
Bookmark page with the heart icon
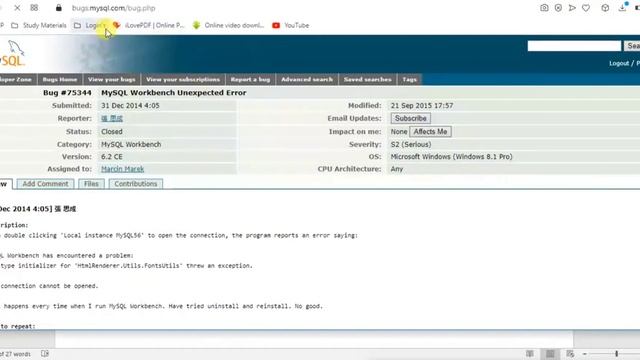(x=586, y=8)
